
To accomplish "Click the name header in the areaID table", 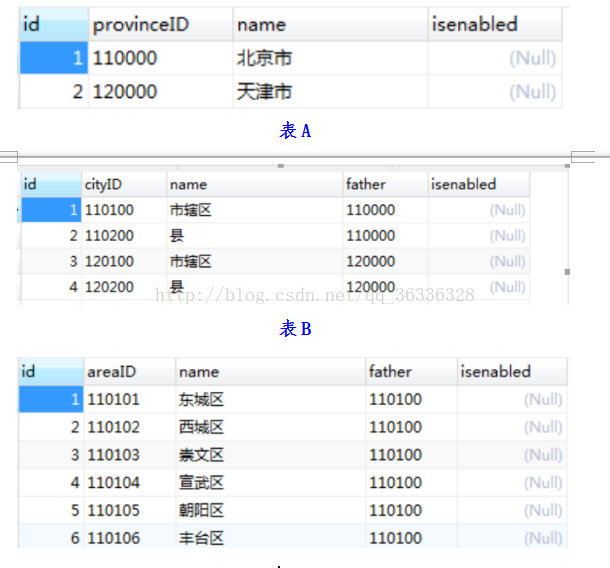I will tap(271, 372).
